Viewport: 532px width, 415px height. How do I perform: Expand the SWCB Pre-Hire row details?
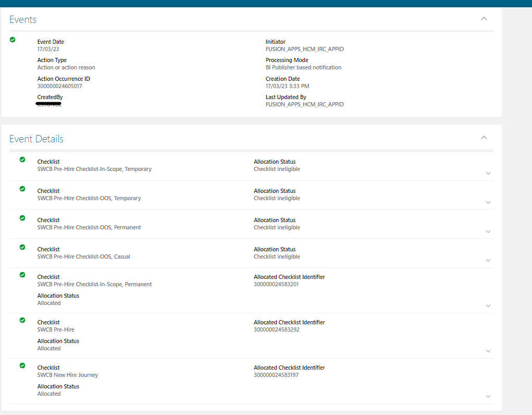point(488,351)
